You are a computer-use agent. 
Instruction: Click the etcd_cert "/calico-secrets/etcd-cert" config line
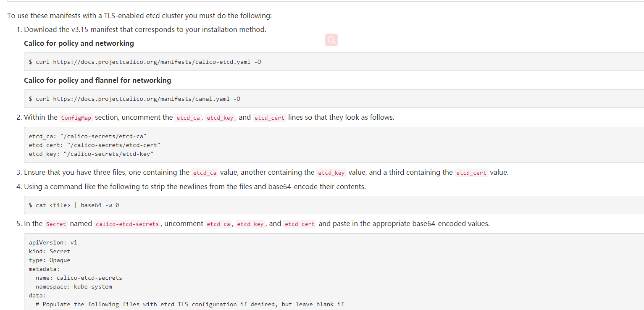click(x=95, y=145)
